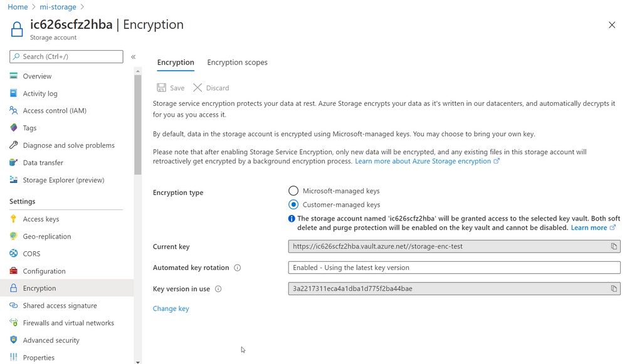Open Storage Explorer (preview)
The width and height of the screenshot is (627, 364).
[x=64, y=180]
